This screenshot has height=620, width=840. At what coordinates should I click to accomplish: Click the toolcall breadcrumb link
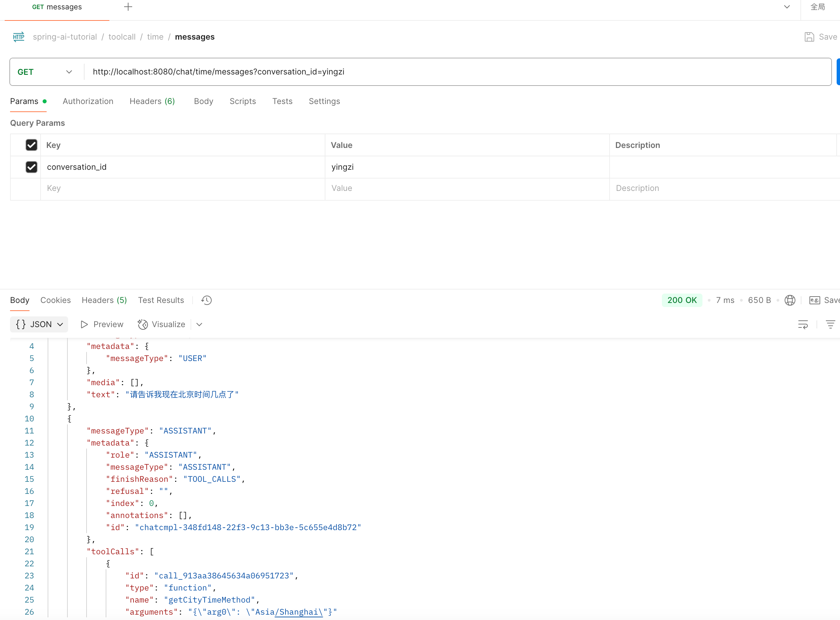pos(122,37)
